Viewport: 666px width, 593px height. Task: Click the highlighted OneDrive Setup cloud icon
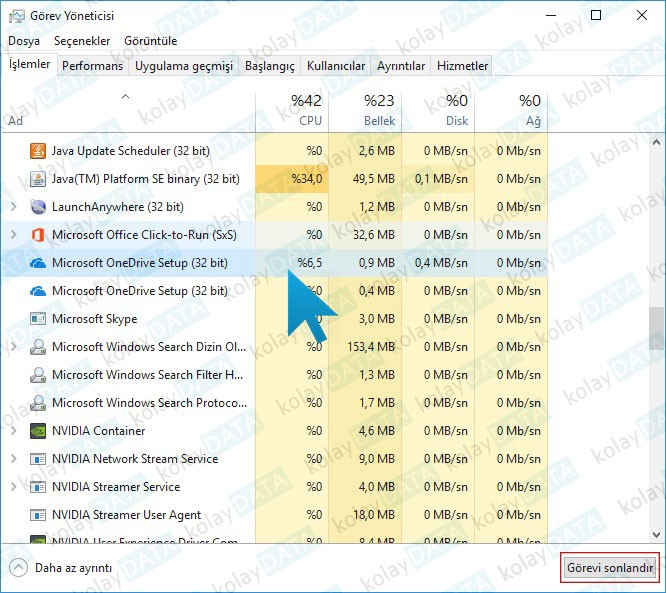pyautogui.click(x=38, y=263)
